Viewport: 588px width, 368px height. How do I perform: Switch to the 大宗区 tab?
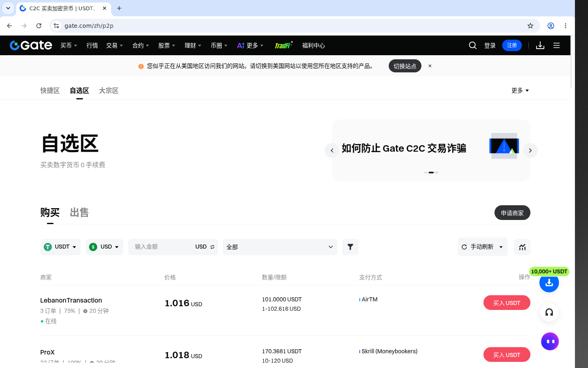coord(109,90)
